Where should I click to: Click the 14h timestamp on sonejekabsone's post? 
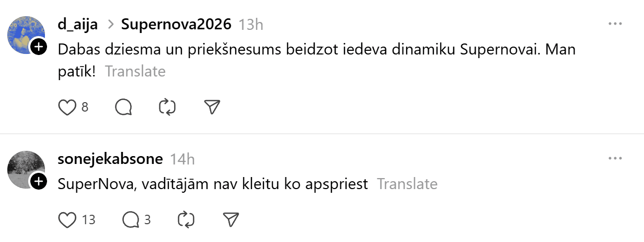point(182,159)
